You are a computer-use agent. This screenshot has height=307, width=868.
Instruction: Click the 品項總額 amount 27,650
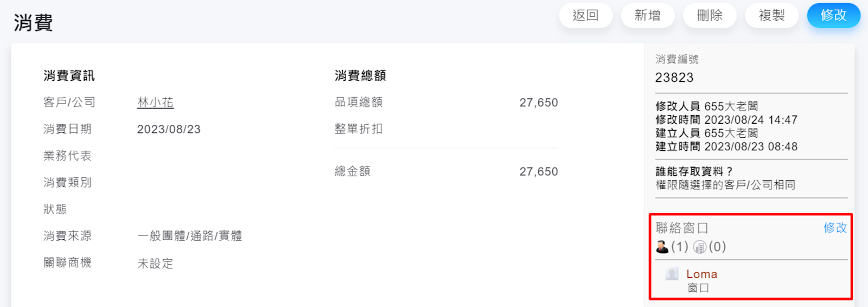point(538,103)
